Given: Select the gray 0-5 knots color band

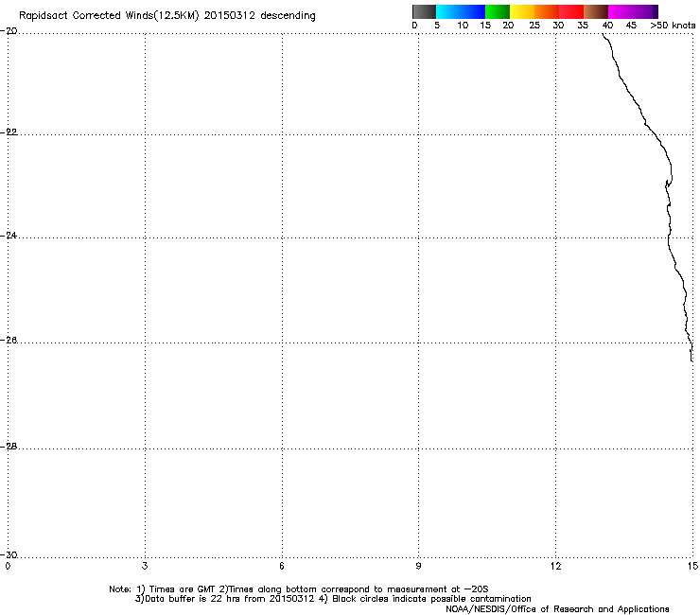Looking at the screenshot, I should click(424, 11).
